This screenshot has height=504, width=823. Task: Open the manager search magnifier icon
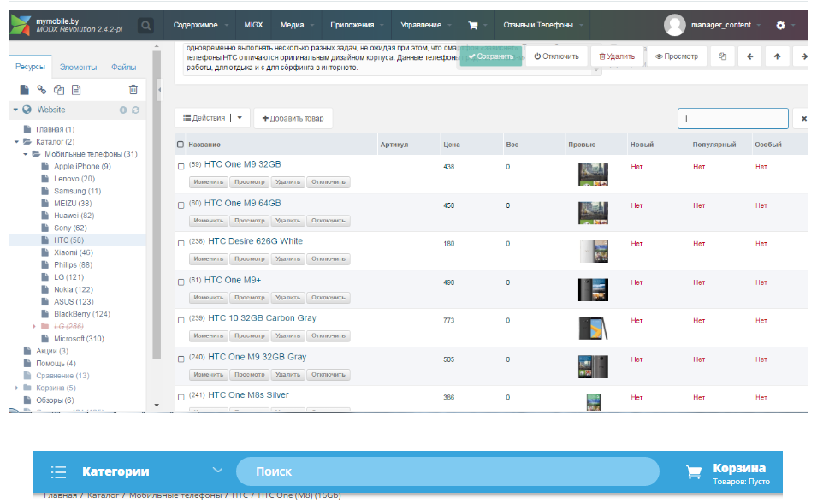[146, 25]
